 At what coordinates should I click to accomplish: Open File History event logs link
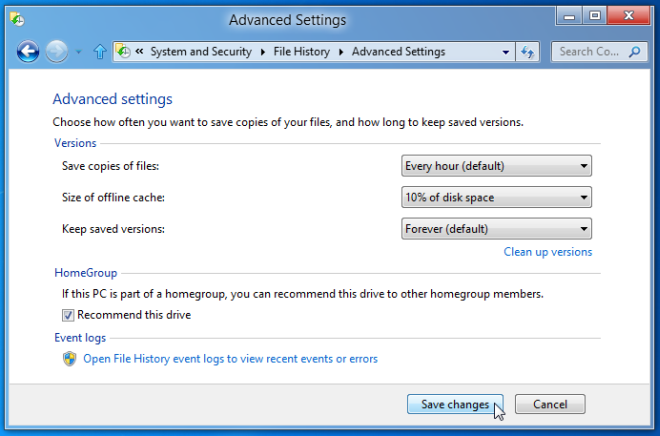[230, 359]
